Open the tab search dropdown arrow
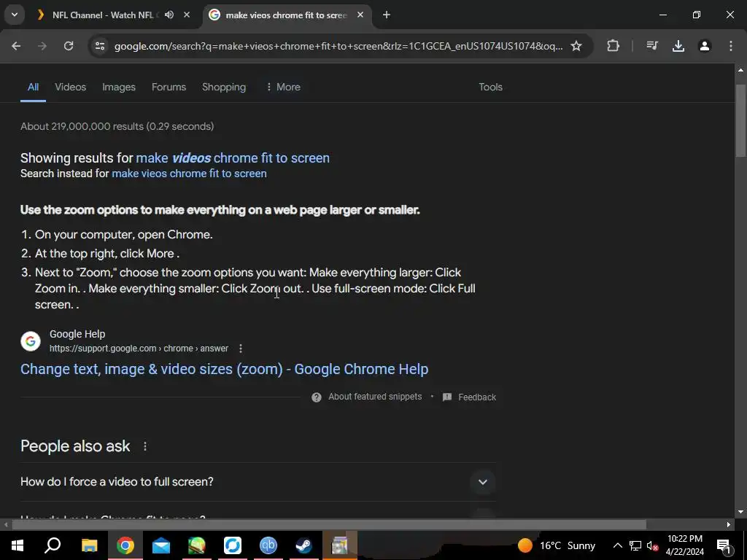Viewport: 747px width, 560px height. (x=15, y=15)
